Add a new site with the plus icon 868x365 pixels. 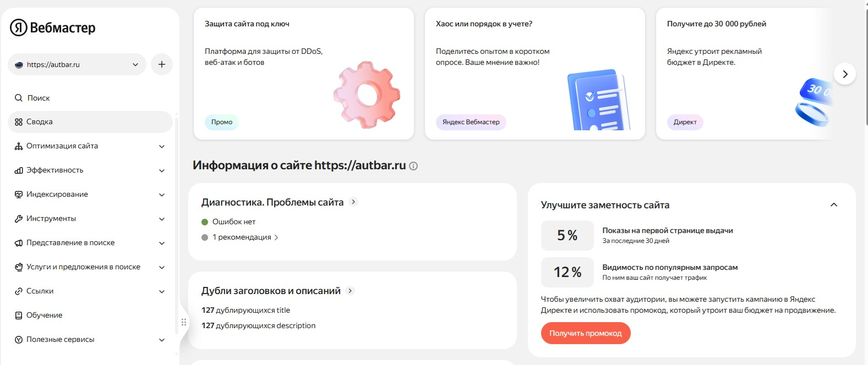[162, 64]
